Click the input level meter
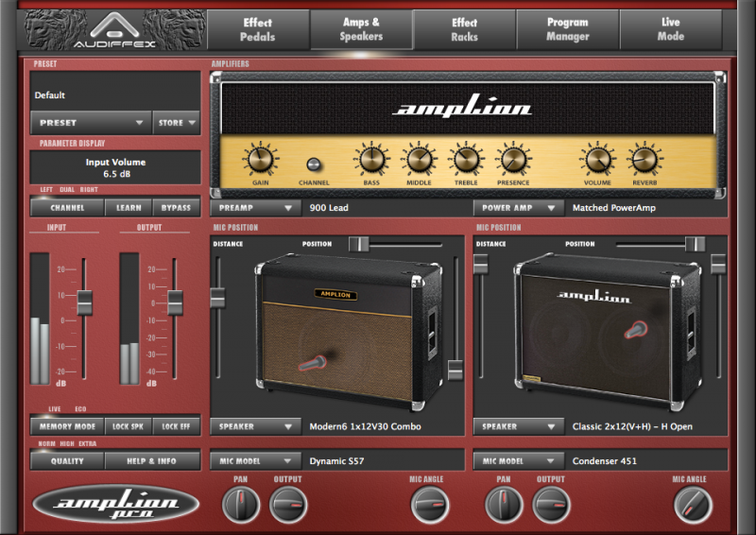The height and width of the screenshot is (535, 756). click(x=40, y=319)
